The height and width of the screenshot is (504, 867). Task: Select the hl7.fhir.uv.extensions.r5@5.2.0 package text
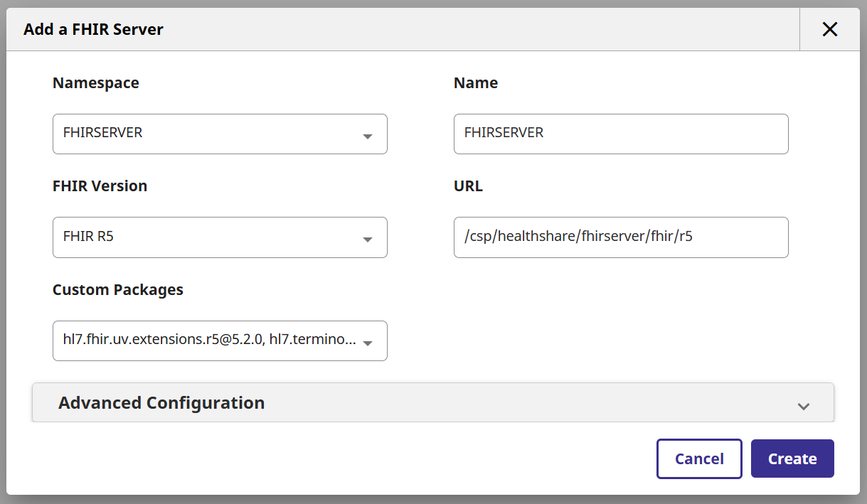point(164,340)
